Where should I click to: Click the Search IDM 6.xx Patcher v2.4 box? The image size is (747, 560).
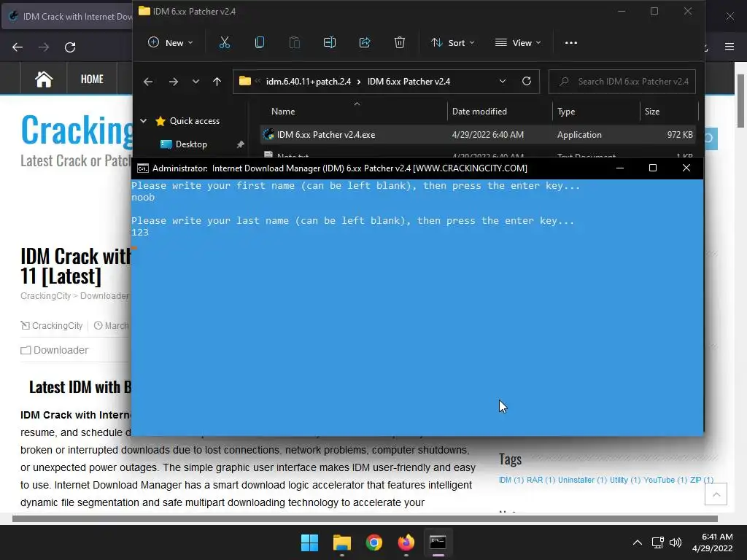622,82
